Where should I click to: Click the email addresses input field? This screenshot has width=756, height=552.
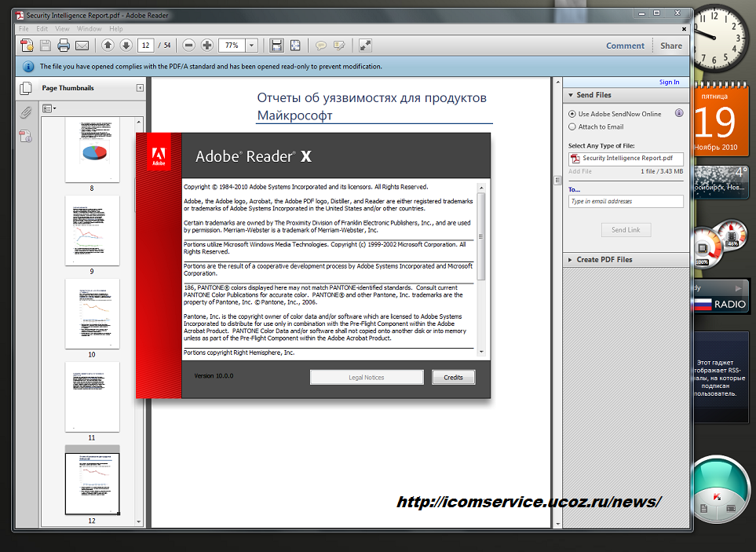[x=626, y=201]
